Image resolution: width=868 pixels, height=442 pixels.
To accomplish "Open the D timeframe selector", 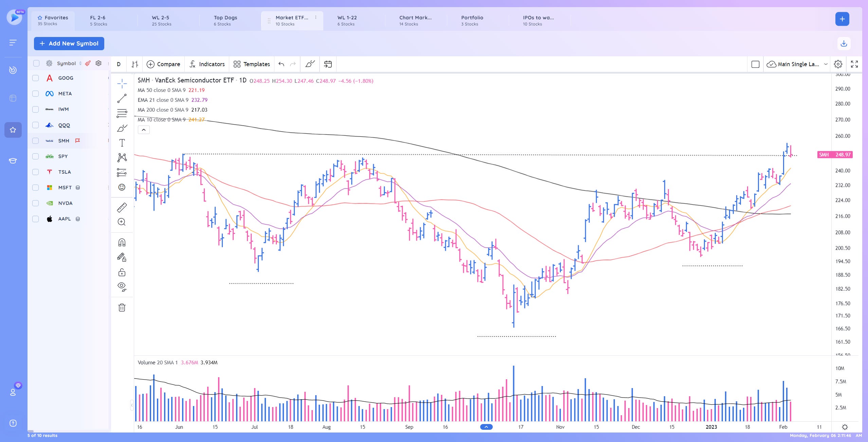I will coord(119,64).
